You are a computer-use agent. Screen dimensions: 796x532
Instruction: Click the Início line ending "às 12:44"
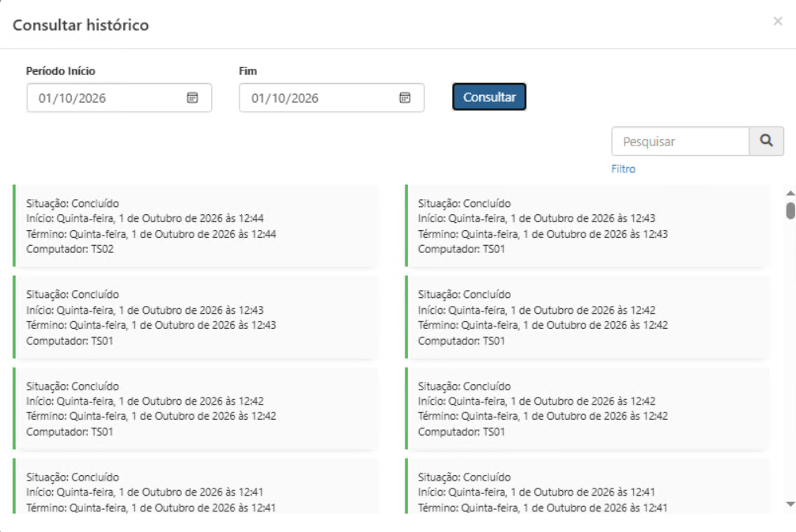[x=145, y=219]
